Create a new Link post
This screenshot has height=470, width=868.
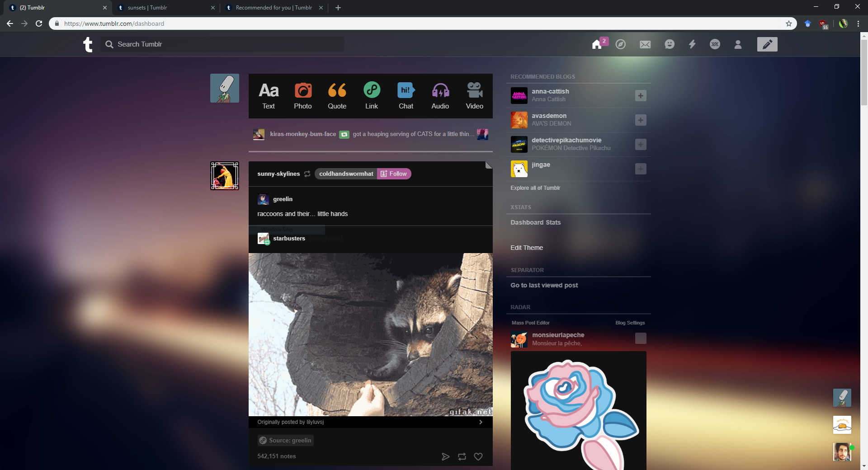[372, 96]
